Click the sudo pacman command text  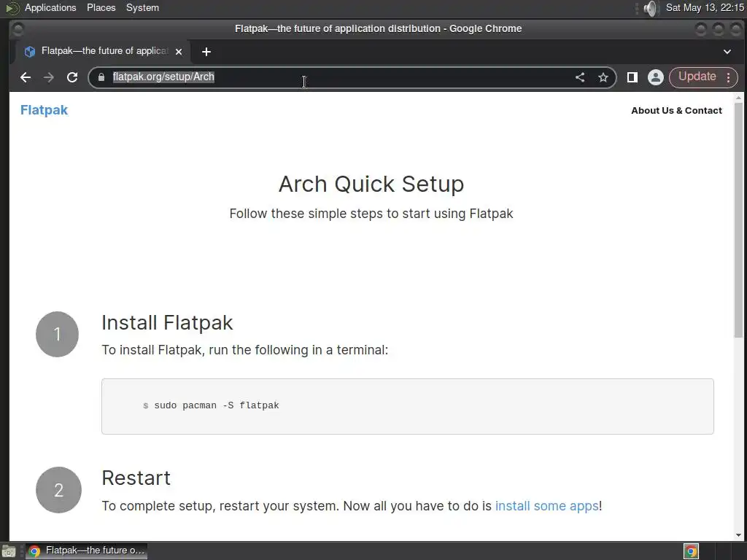point(217,405)
